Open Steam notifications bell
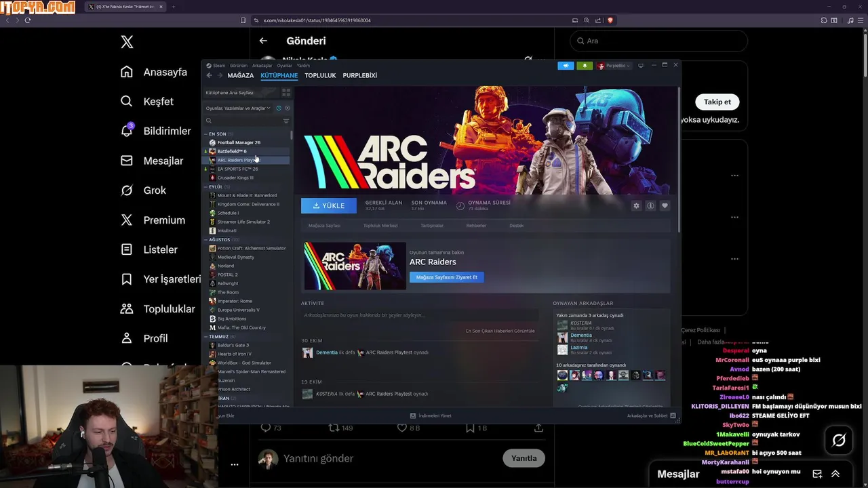The image size is (868, 488). pos(585,66)
